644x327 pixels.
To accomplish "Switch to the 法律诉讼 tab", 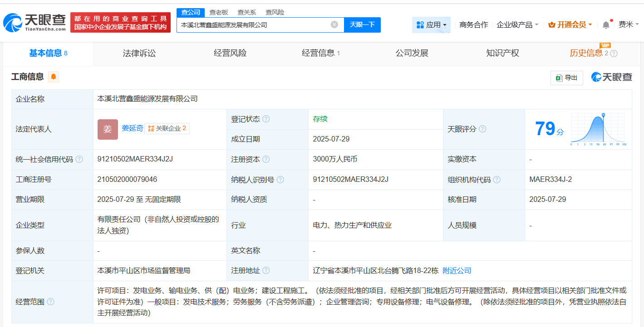I will click(139, 54).
